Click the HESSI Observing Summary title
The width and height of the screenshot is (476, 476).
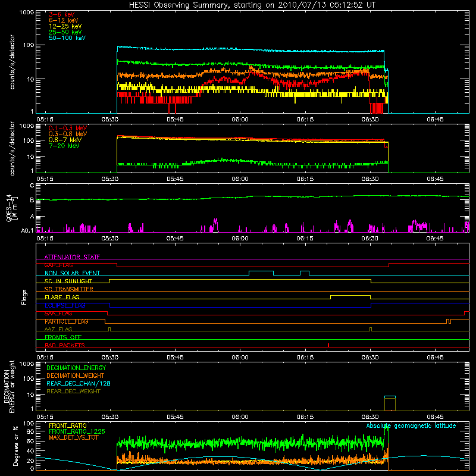pos(252,5)
